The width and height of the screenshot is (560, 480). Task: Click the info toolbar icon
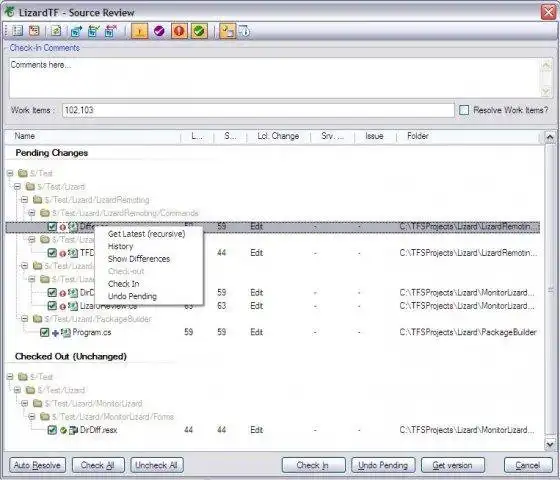245,31
